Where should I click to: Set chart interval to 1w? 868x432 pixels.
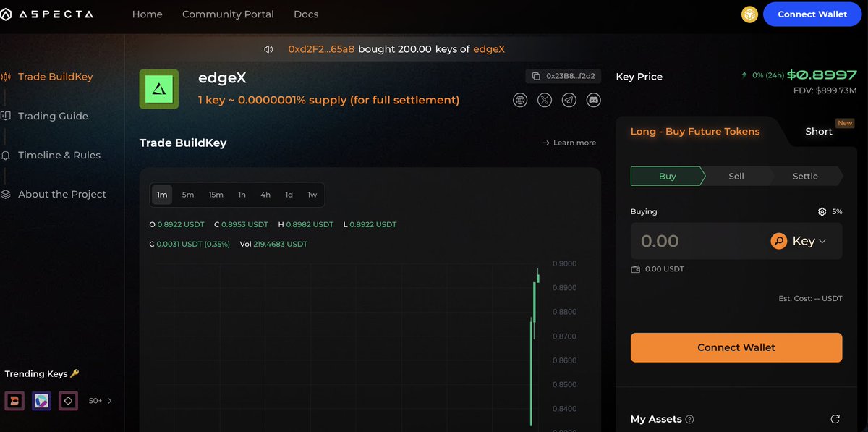coord(312,195)
